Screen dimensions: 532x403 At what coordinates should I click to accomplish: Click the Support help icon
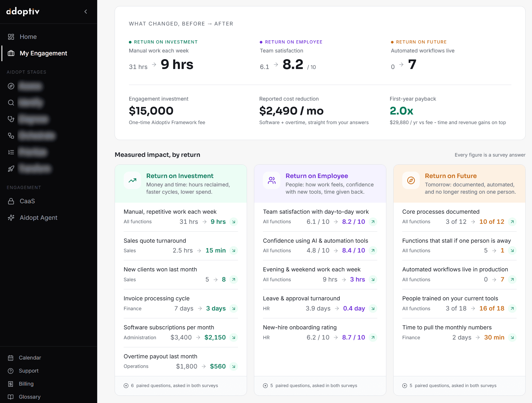coord(11,371)
